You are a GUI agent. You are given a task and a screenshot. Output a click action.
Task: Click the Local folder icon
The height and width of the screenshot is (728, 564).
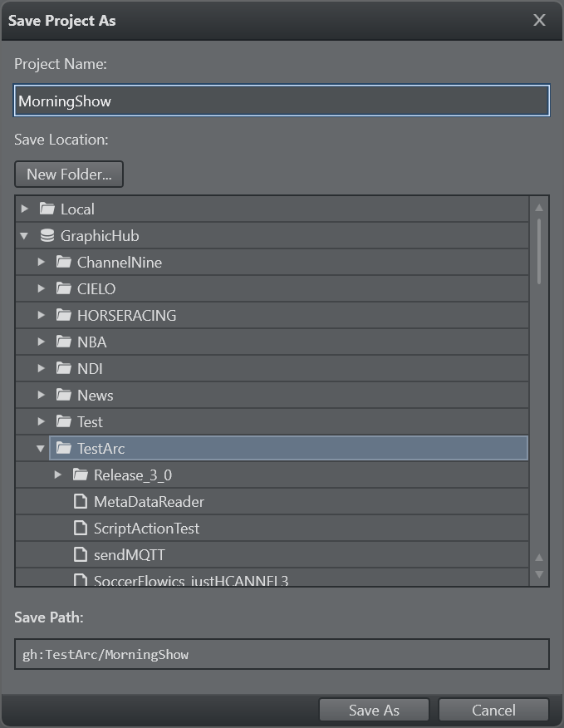(x=47, y=209)
